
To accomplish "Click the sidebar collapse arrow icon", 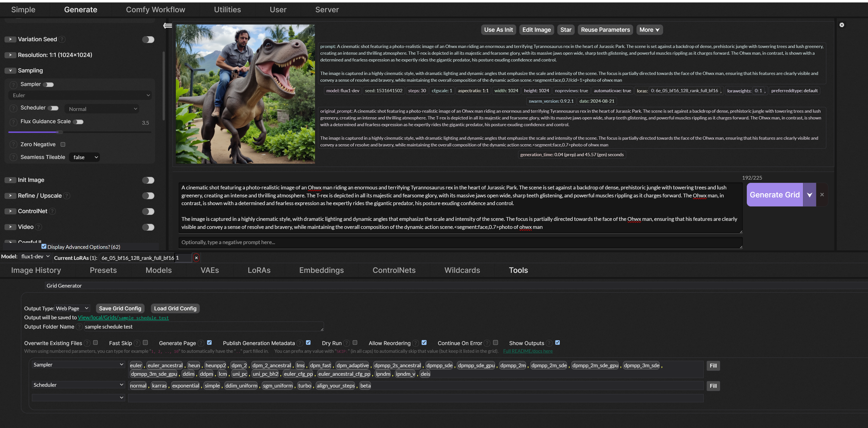I will 167,26.
